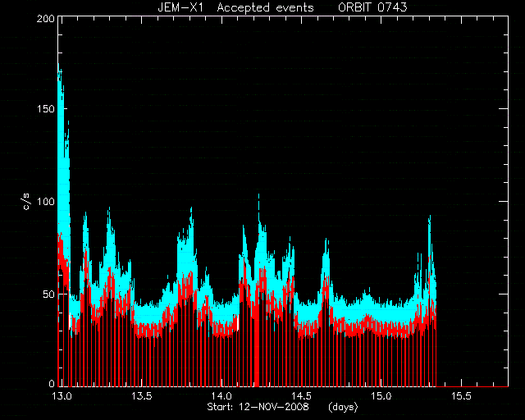Click the ORBIT 0743 label
525x420 pixels.
[372, 7]
